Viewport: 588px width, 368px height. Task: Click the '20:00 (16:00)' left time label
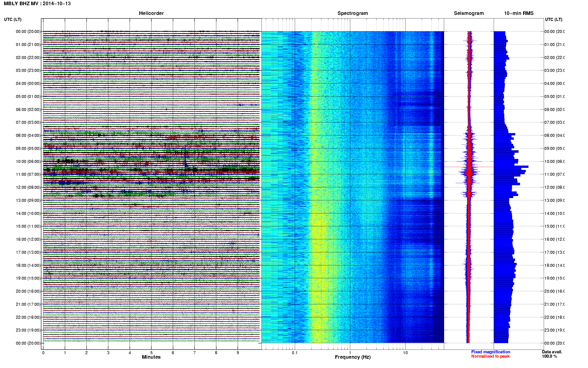pos(28,291)
